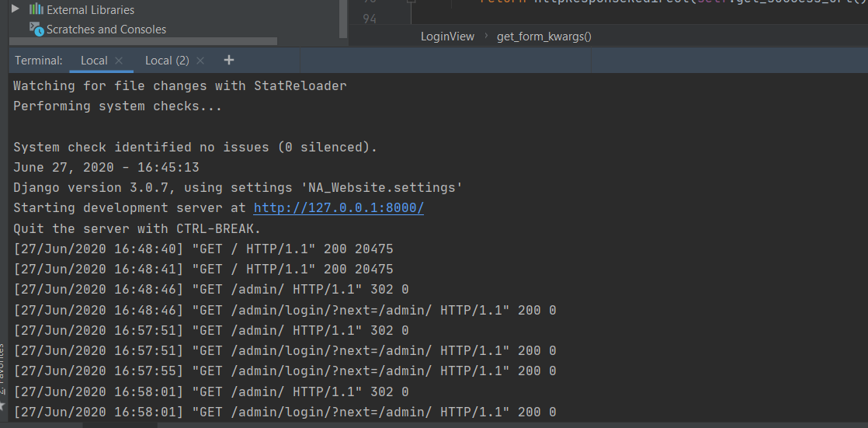Click get_form_kwargs() in the breadcrumb bar
This screenshot has width=868, height=428.
coord(544,37)
